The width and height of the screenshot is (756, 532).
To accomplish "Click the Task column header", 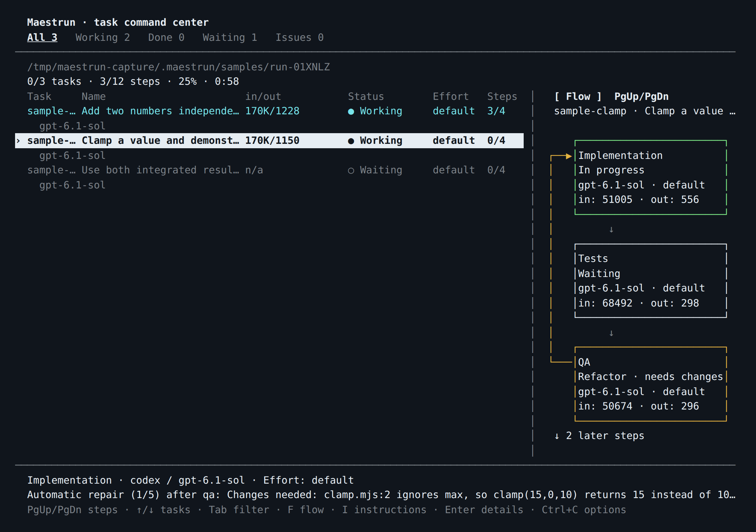I will click(39, 96).
